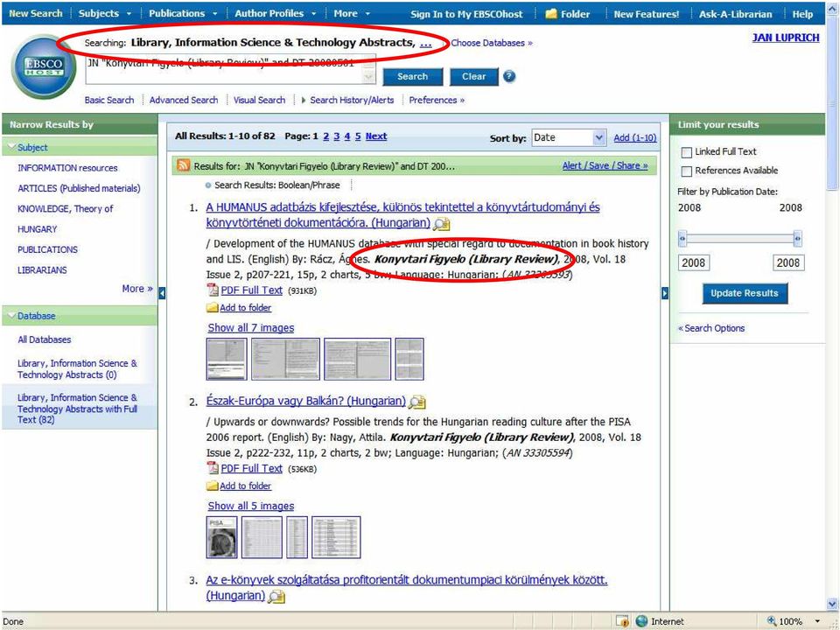Screen dimensions: 840x630
Task: Click the publication date slider track
Action: (x=740, y=238)
